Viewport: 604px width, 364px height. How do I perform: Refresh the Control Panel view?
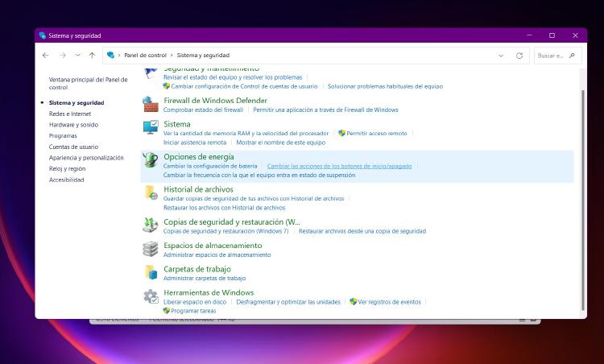click(x=519, y=56)
